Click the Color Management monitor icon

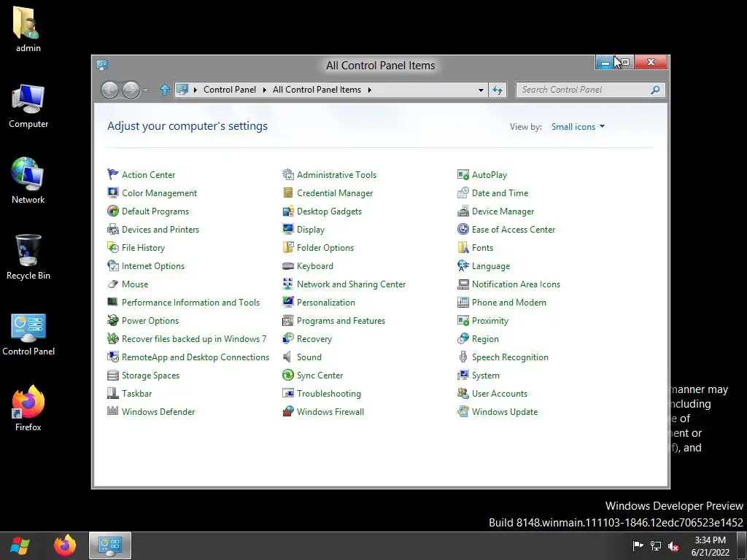[113, 192]
